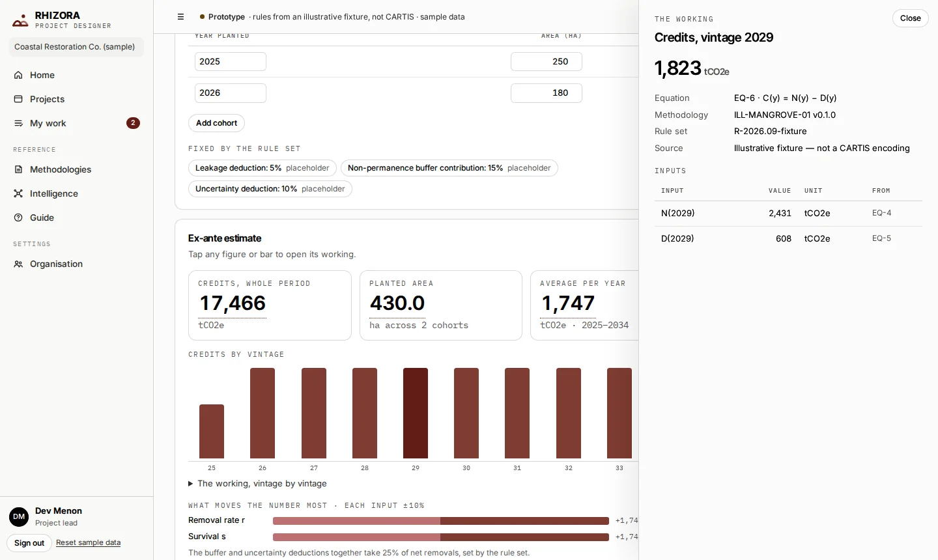Click the year planted 2026 field

coord(231,93)
